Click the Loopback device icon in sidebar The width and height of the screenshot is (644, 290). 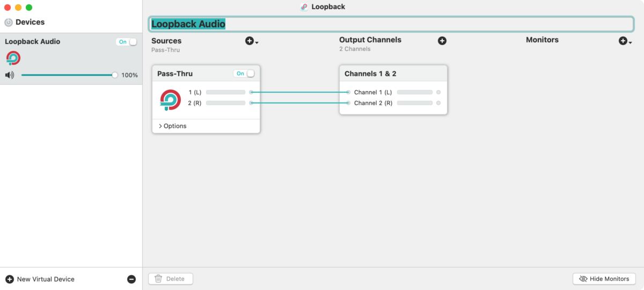(x=13, y=58)
